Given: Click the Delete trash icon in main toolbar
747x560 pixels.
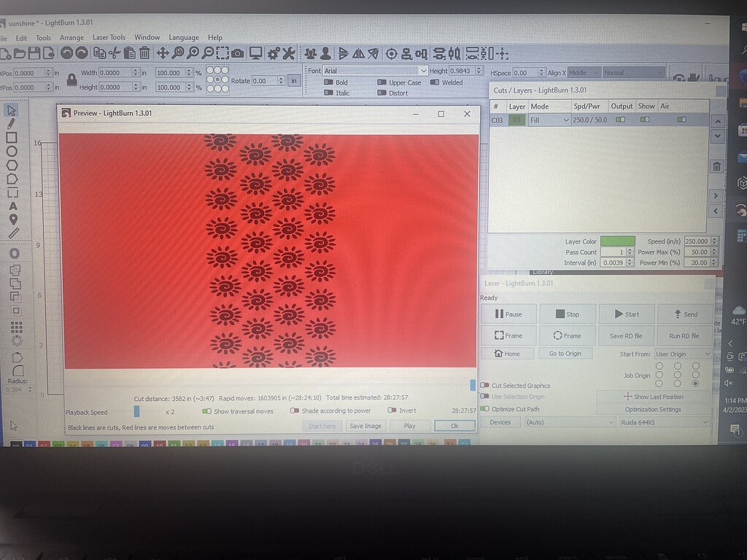Looking at the screenshot, I should pos(144,53).
